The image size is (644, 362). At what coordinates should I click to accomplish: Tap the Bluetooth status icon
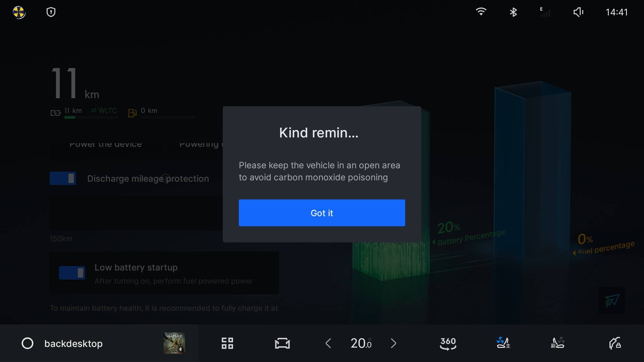(x=513, y=12)
